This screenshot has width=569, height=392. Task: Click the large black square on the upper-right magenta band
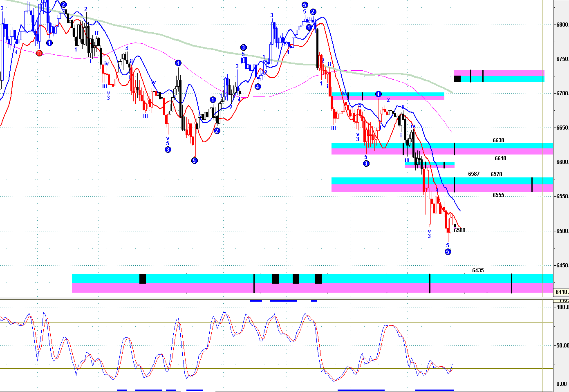click(x=457, y=78)
